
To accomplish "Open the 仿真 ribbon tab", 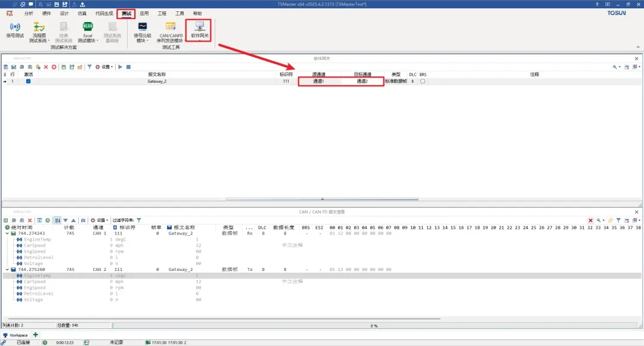I will click(82, 13).
